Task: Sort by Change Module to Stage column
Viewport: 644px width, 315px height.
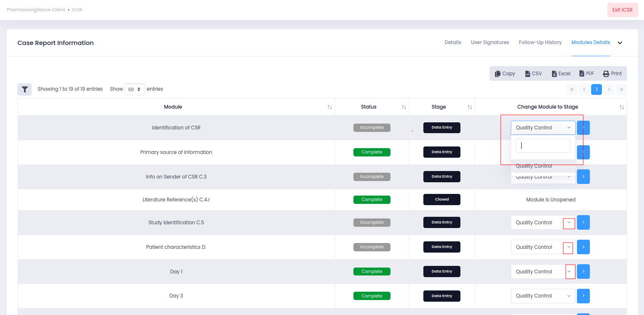Action: coord(550,107)
